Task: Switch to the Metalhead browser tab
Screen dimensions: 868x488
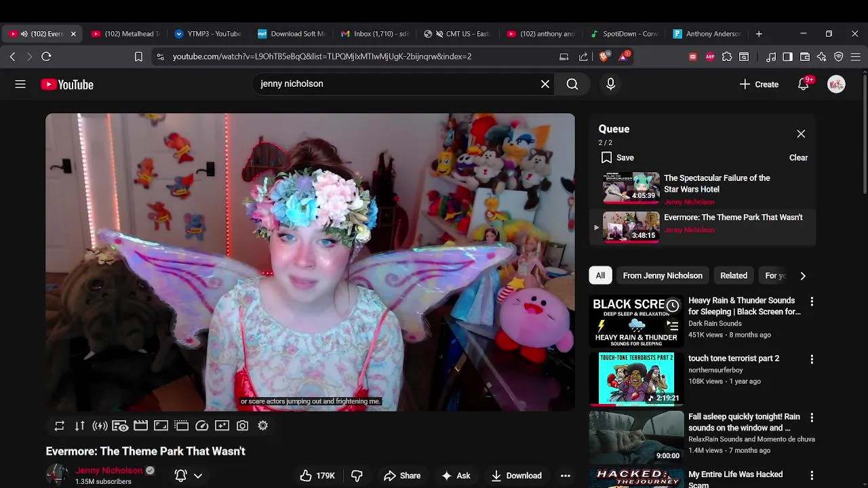Action: point(126,34)
